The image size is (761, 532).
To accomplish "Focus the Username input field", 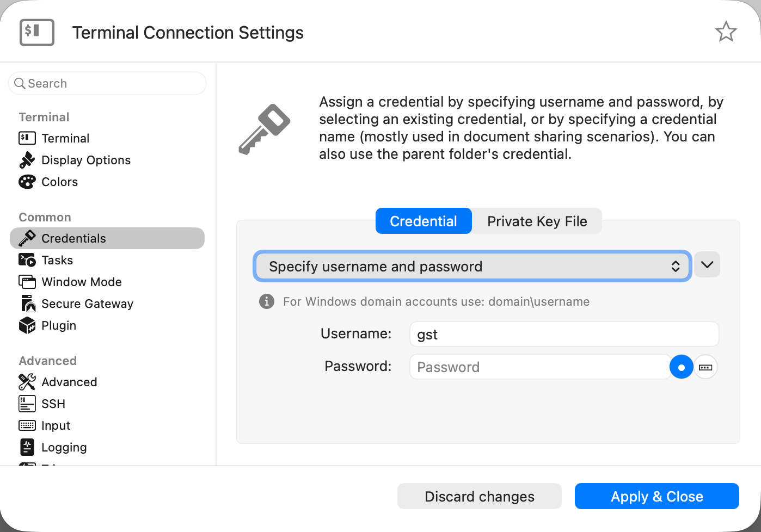I will (x=564, y=334).
